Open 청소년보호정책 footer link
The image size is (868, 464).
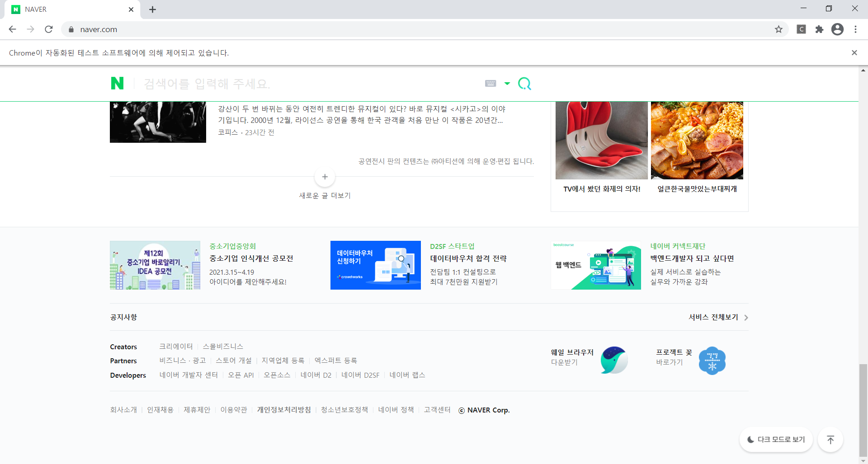point(344,410)
